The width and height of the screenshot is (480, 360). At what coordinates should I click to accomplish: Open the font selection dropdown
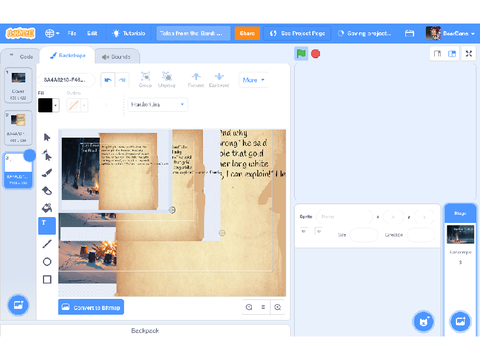tap(158, 105)
